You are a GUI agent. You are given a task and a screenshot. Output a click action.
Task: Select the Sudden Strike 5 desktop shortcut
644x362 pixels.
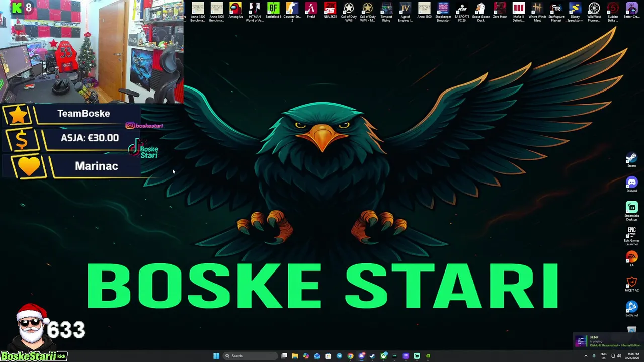coord(613,12)
